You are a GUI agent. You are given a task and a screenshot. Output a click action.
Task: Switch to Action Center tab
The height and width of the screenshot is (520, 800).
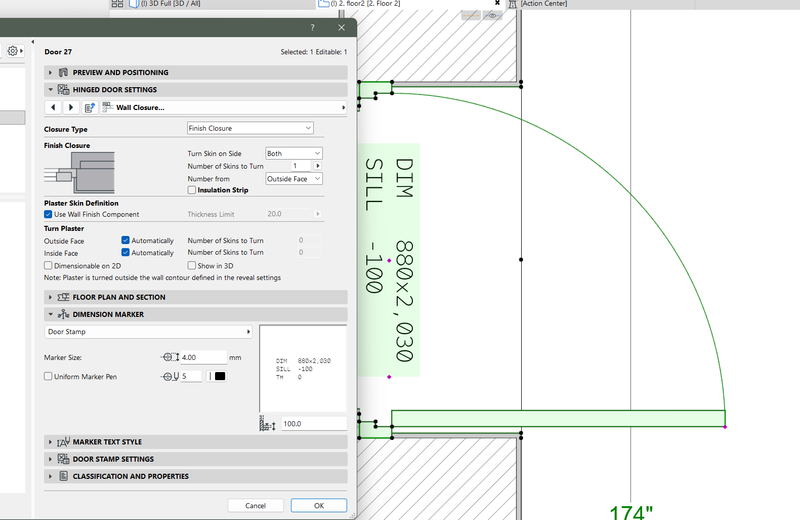tap(543, 4)
